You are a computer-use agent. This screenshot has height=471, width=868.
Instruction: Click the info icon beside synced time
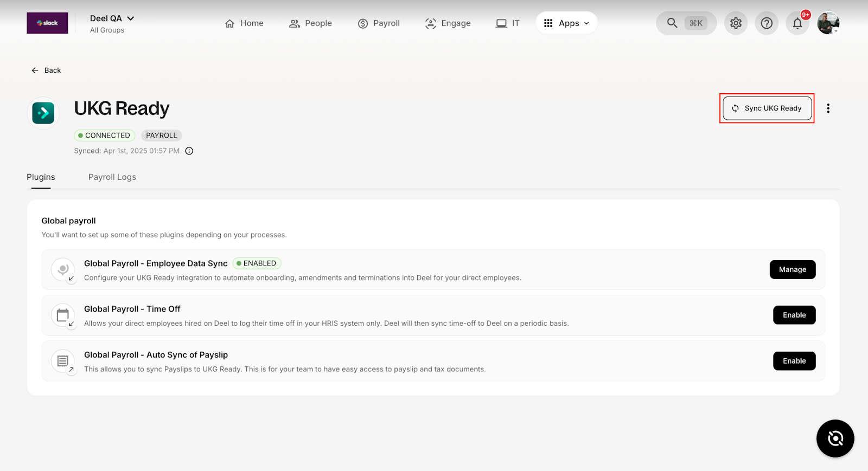point(189,151)
